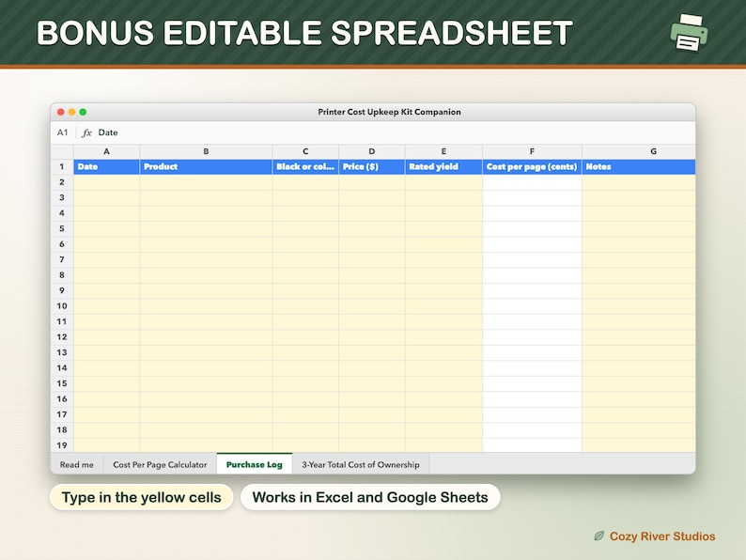Select the Purchase Log tab
The height and width of the screenshot is (560, 746).
[255, 464]
